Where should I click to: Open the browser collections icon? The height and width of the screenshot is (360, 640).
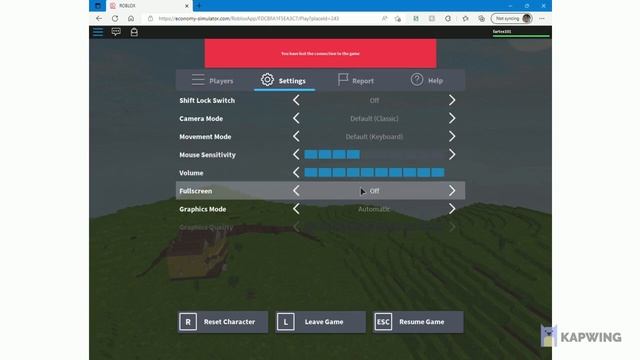[x=482, y=18]
